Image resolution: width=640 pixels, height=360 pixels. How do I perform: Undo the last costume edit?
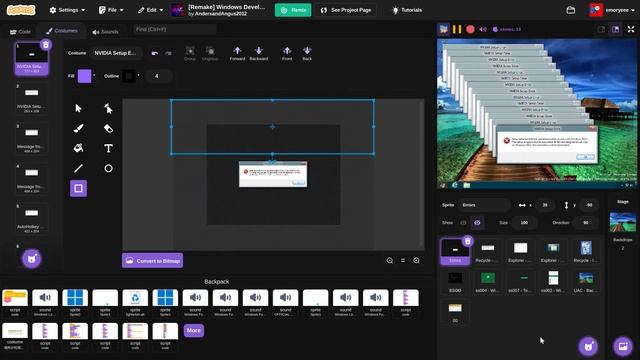tap(154, 53)
